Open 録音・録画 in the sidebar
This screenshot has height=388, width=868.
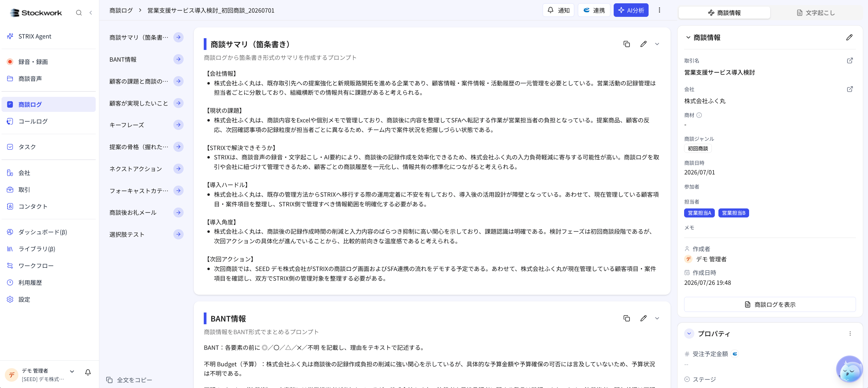coord(48,62)
